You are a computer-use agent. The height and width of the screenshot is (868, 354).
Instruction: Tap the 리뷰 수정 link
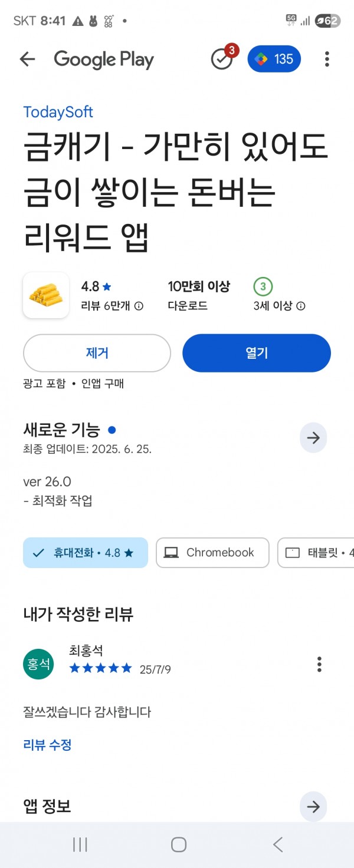[x=47, y=744]
